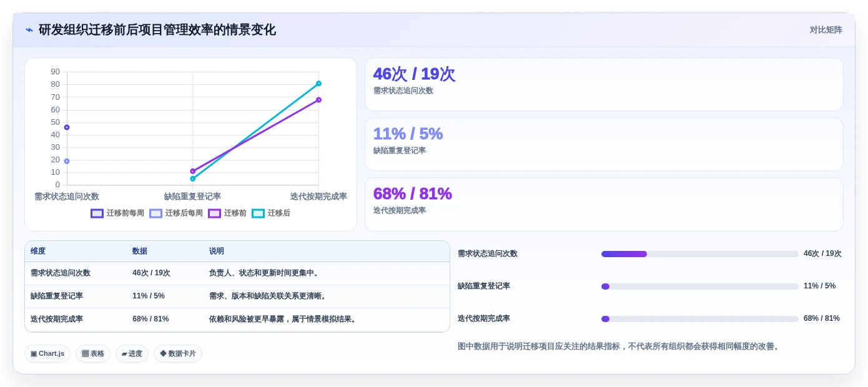868x387 pixels.
Task: Click the 数据卡片 tag chip
Action: [178, 354]
